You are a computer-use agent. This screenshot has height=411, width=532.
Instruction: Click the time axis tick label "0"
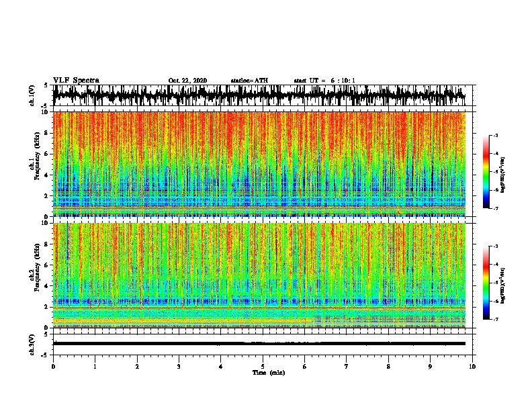pos(53,367)
